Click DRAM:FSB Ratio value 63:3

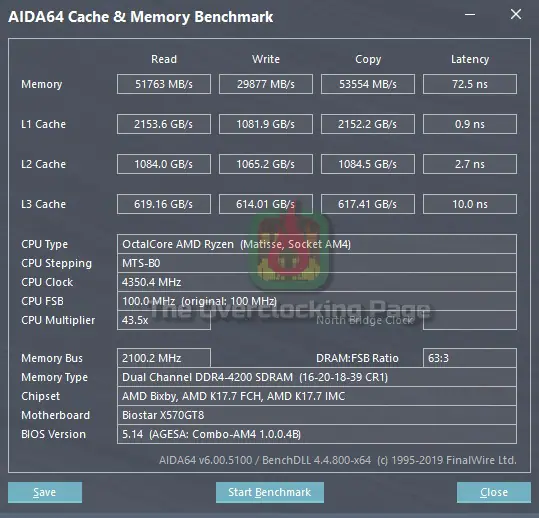(x=470, y=358)
